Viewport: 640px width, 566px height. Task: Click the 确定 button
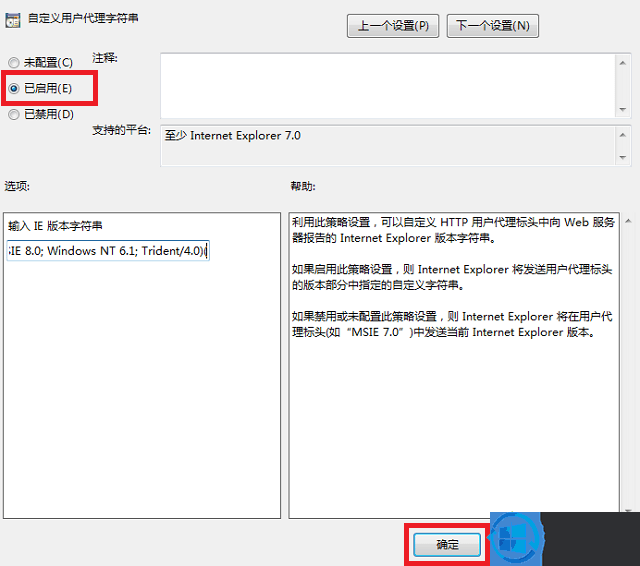447,544
